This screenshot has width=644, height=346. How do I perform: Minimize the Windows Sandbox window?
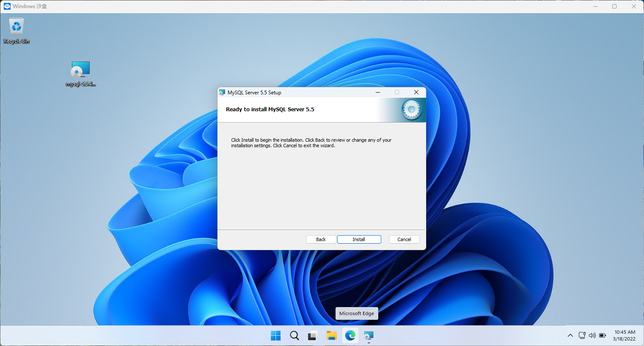(595, 6)
